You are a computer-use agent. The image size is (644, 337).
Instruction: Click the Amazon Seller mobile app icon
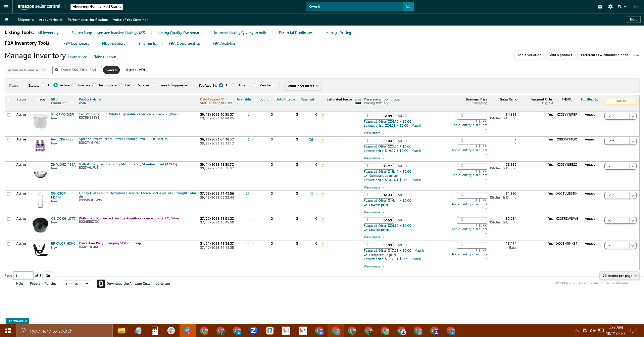pyautogui.click(x=101, y=284)
